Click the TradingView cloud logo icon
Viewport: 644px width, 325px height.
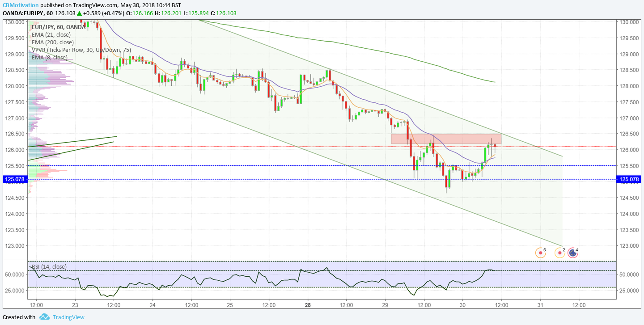(44, 317)
